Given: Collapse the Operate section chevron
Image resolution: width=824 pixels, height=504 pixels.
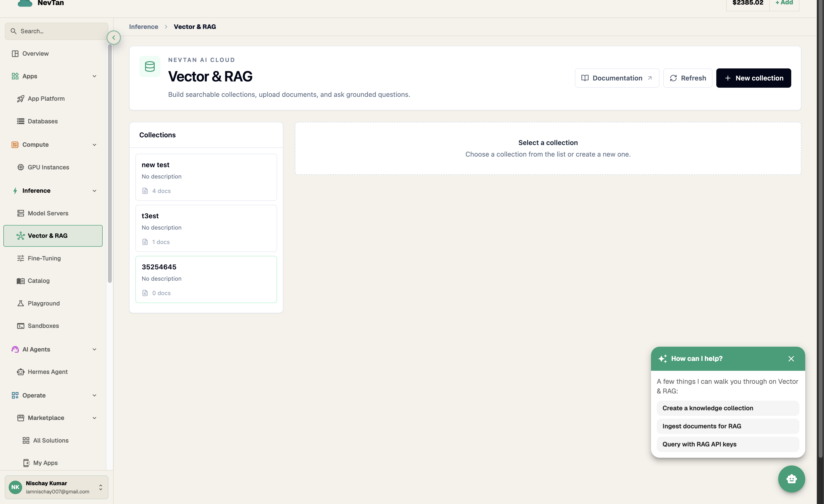Looking at the screenshot, I should pyautogui.click(x=94, y=395).
